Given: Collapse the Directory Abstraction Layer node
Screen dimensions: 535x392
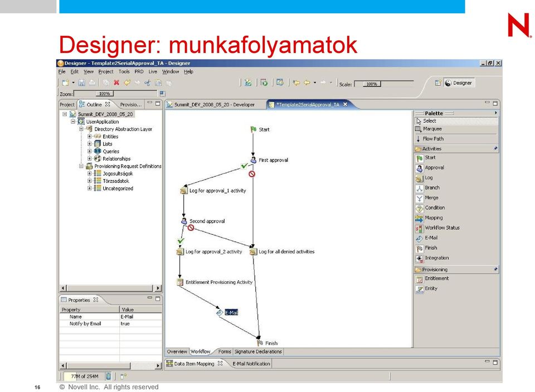Looking at the screenshot, I should pyautogui.click(x=81, y=129).
